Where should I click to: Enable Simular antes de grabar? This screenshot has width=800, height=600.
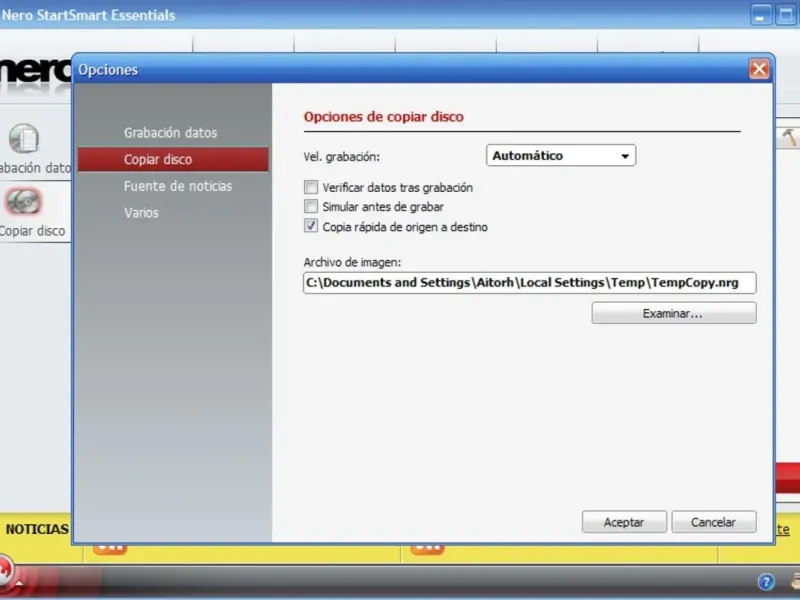(311, 207)
